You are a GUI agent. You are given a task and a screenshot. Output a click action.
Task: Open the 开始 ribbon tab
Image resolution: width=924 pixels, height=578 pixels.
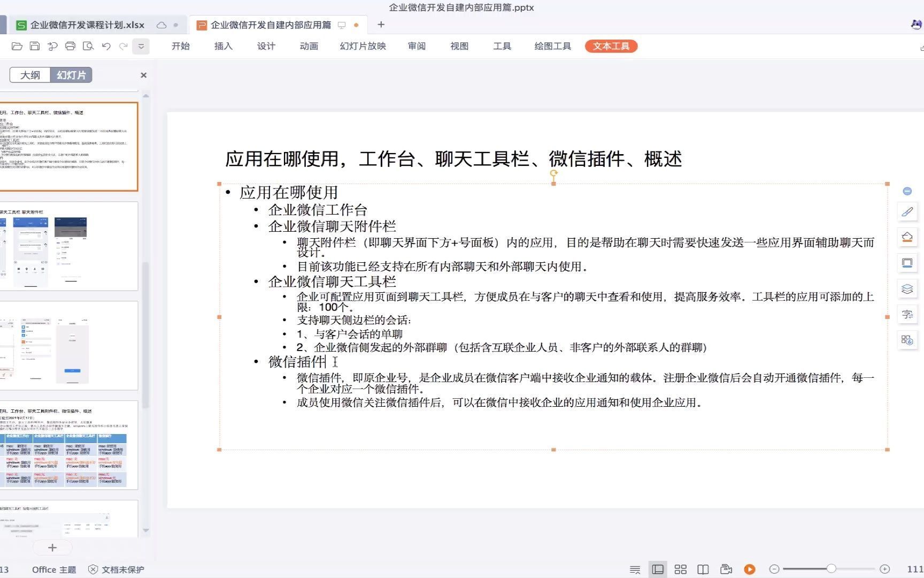point(181,46)
